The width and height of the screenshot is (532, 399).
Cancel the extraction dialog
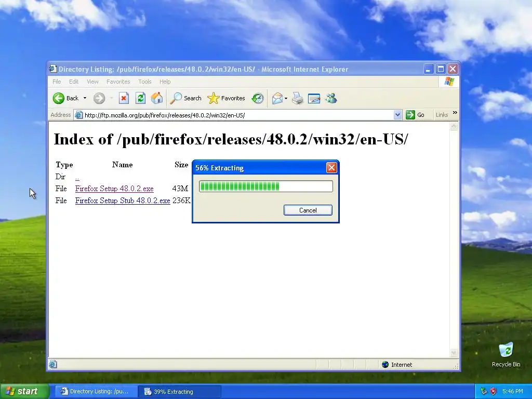coord(308,210)
